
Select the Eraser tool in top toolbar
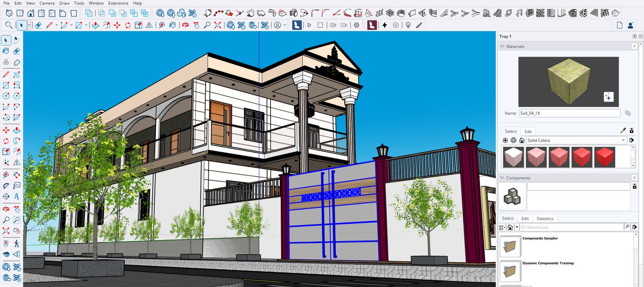coord(38,25)
